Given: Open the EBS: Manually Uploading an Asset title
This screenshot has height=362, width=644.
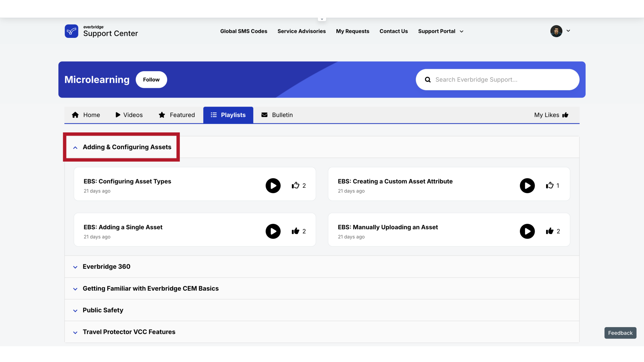Looking at the screenshot, I should tap(388, 227).
